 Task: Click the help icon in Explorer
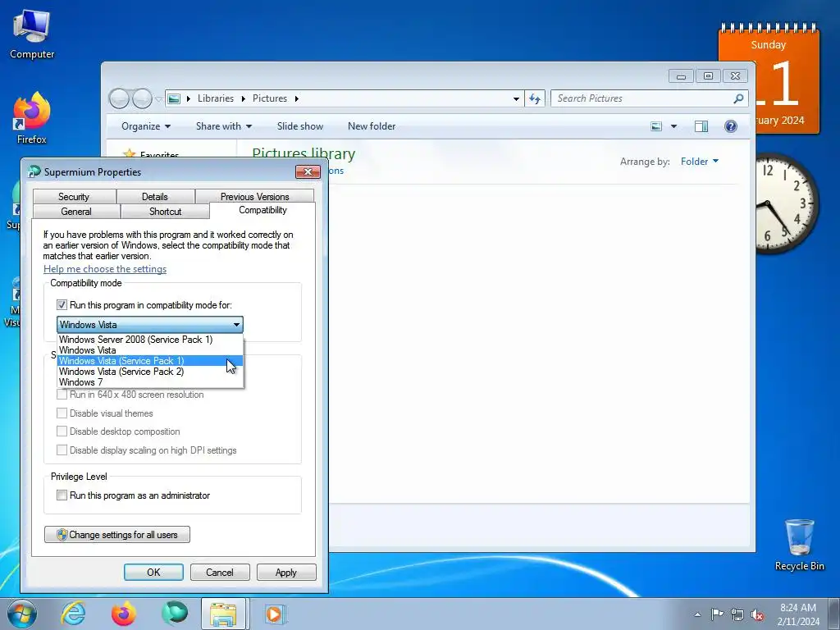coord(731,126)
